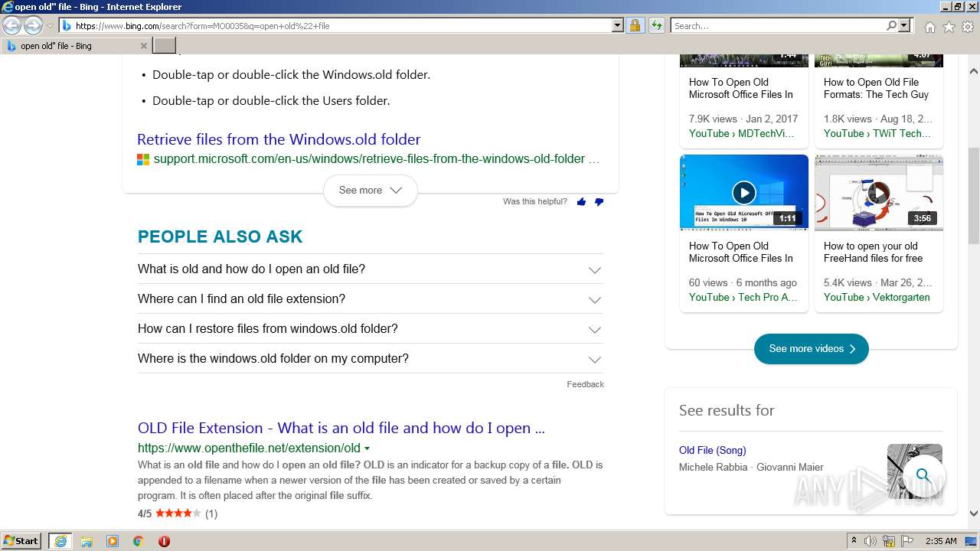Click the Show desktop button
The image size is (980, 551).
tap(971, 541)
